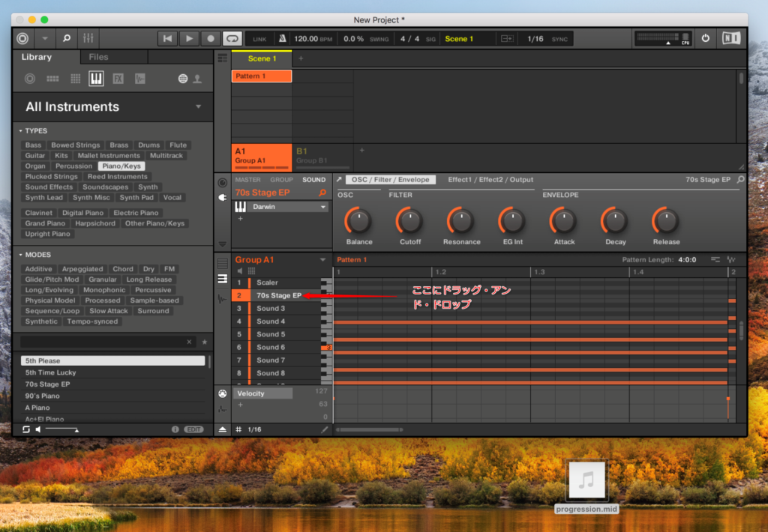
Task: Select the Effects (FX) browser icon
Action: (x=118, y=79)
